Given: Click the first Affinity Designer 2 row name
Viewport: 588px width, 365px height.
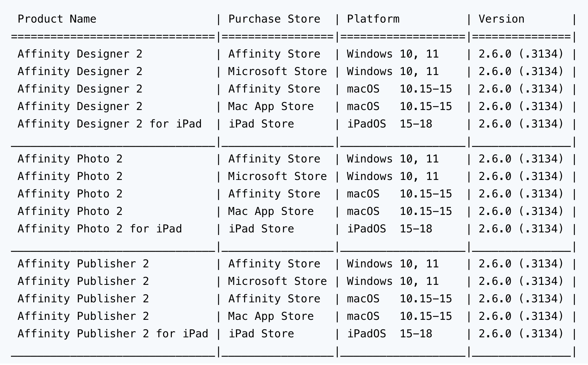Looking at the screenshot, I should [80, 54].
